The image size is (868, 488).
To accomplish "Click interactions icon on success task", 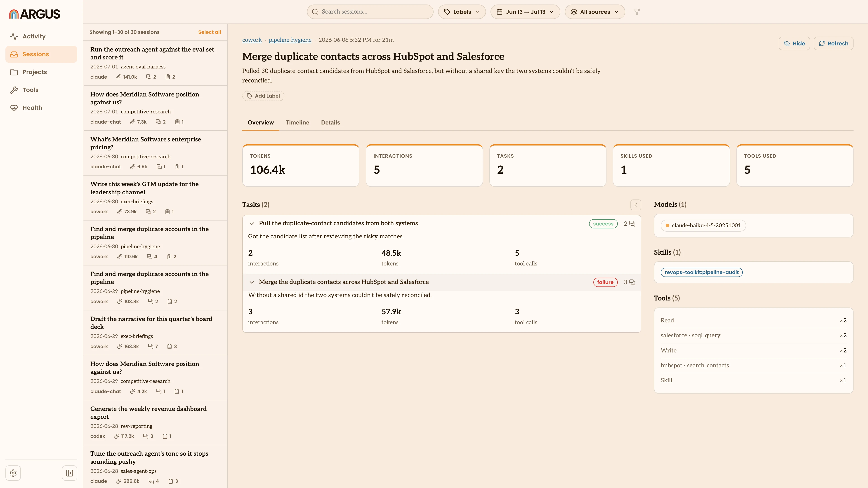I will pyautogui.click(x=632, y=224).
